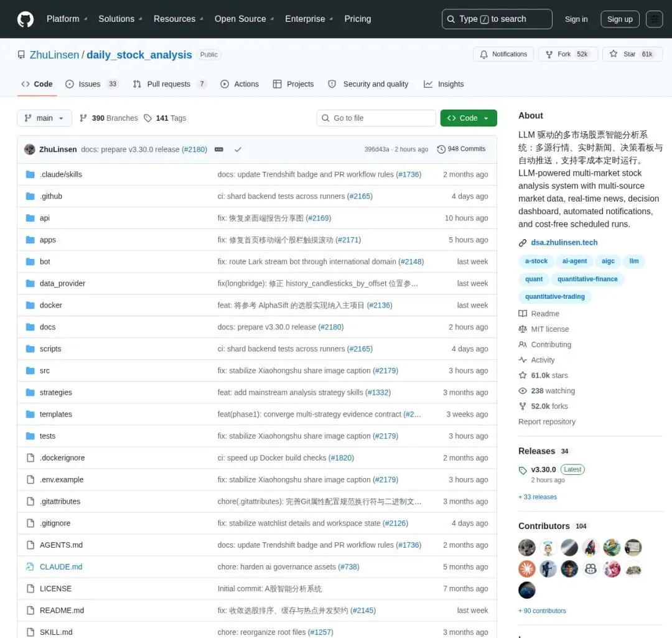672x638 pixels.
Task: View the 390 Branches list
Action: 109,118
